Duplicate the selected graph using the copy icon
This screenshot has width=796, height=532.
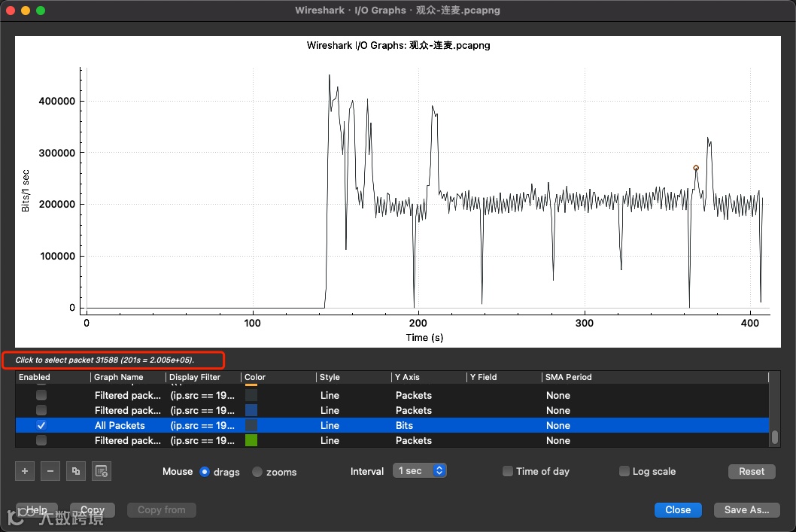[76, 471]
